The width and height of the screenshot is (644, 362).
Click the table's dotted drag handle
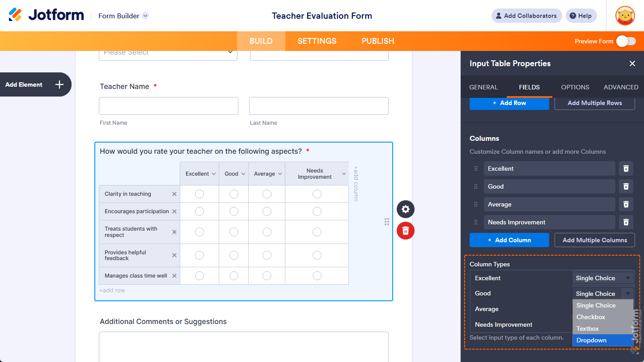[387, 222]
